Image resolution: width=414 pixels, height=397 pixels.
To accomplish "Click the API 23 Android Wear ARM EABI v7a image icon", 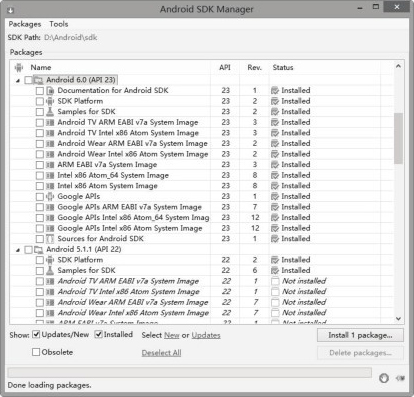I will pyautogui.click(x=50, y=144).
